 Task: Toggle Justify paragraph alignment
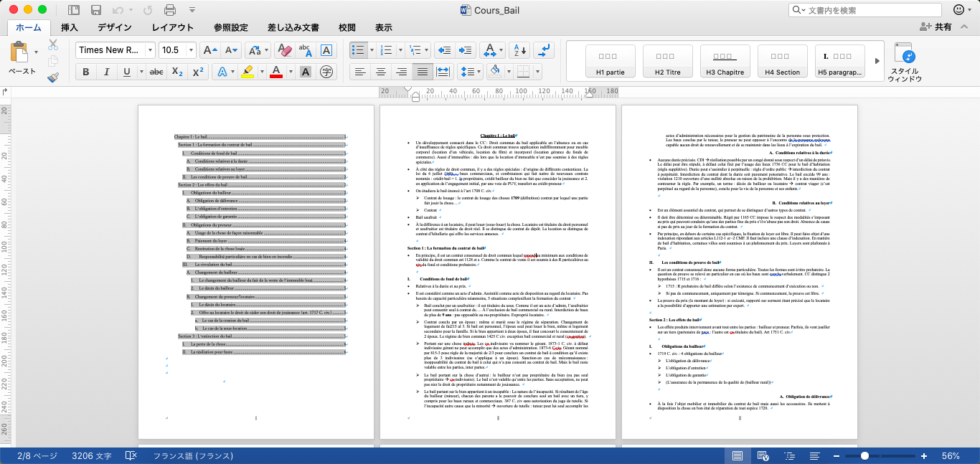pyautogui.click(x=423, y=72)
